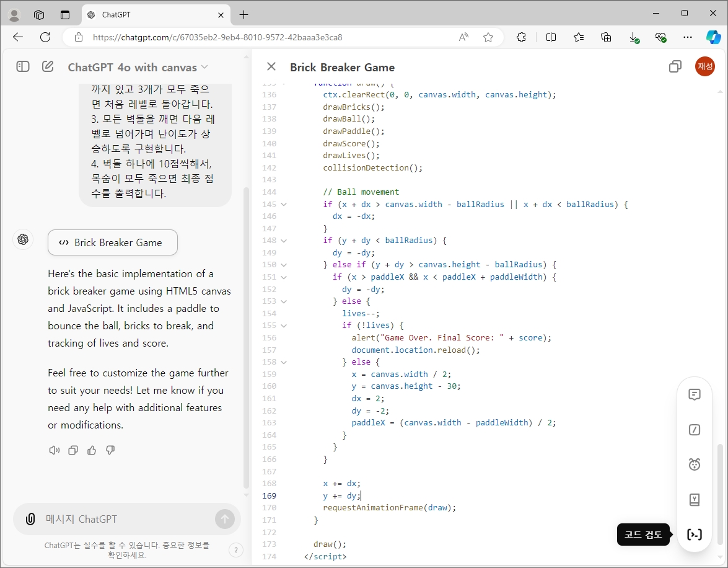Open the red user profile avatar
The height and width of the screenshot is (568, 728).
point(705,66)
